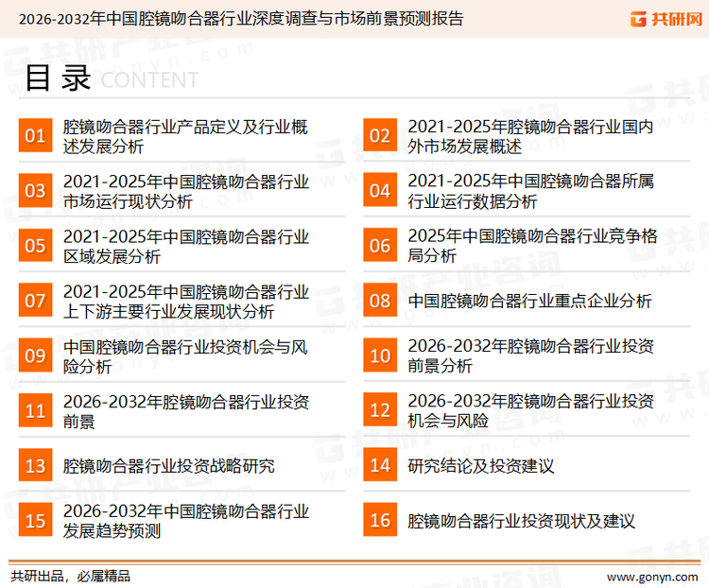This screenshot has height=588, width=709.
Task: Click the orange 07 number box
Action: click(35, 301)
